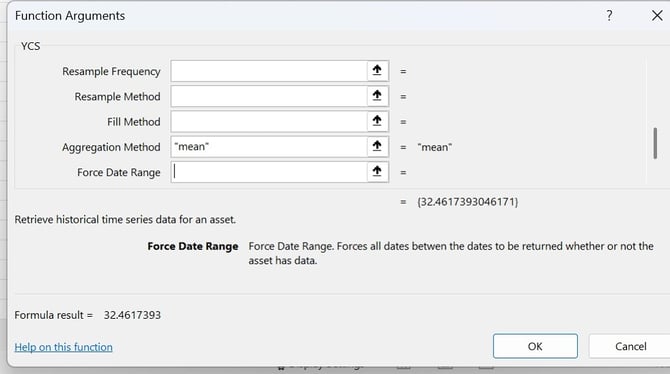This screenshot has height=374, width=670.
Task: Click the Force Date Range range-select arrow icon
Action: pyautogui.click(x=377, y=171)
